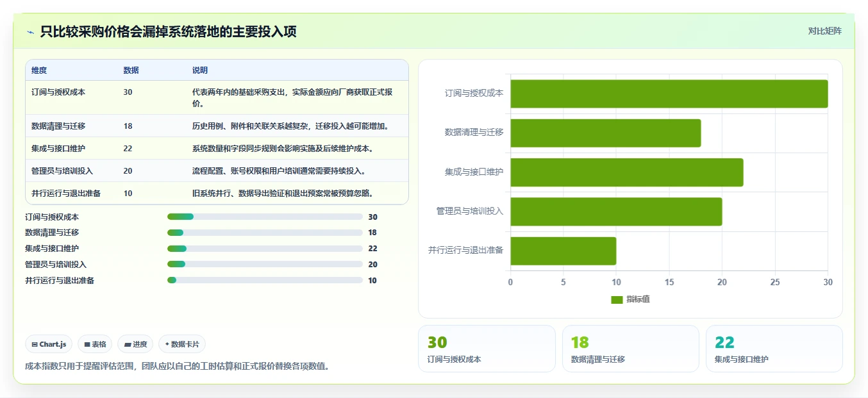This screenshot has height=398, width=868.
Task: Click the wave icon beside the title
Action: click(x=30, y=32)
